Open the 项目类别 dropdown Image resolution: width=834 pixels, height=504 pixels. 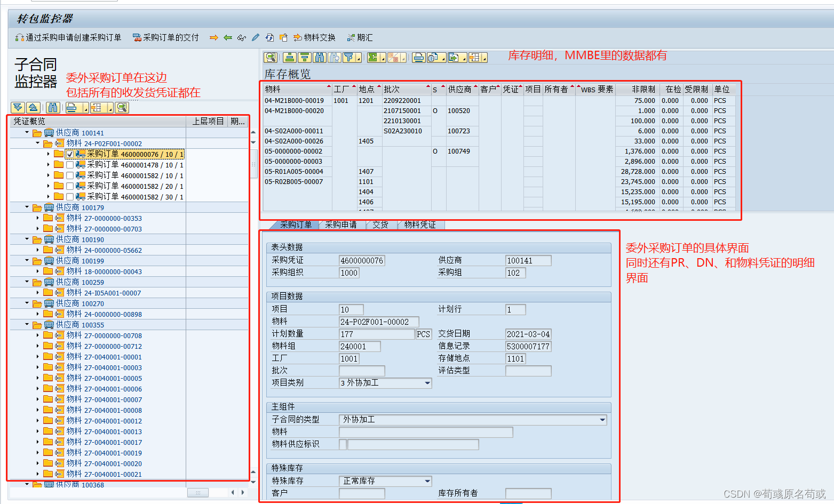pyautogui.click(x=427, y=383)
